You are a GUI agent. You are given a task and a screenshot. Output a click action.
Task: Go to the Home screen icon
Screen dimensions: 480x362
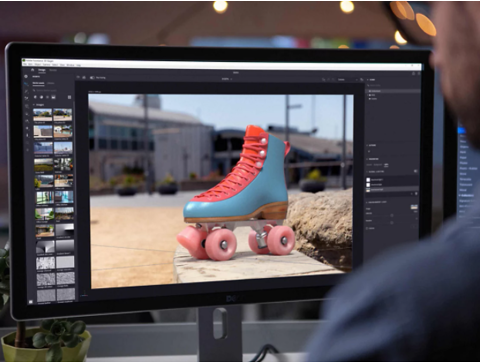32,70
